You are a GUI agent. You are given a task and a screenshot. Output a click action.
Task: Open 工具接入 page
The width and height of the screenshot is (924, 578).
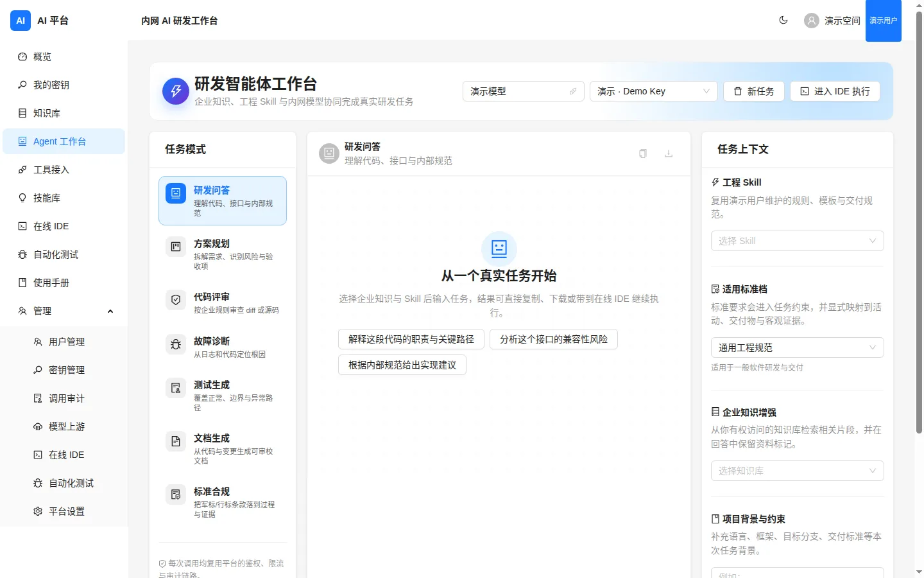pos(64,170)
